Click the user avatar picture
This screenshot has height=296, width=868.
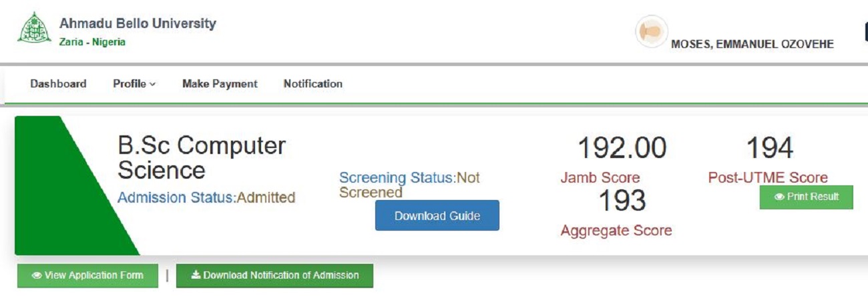click(x=651, y=32)
